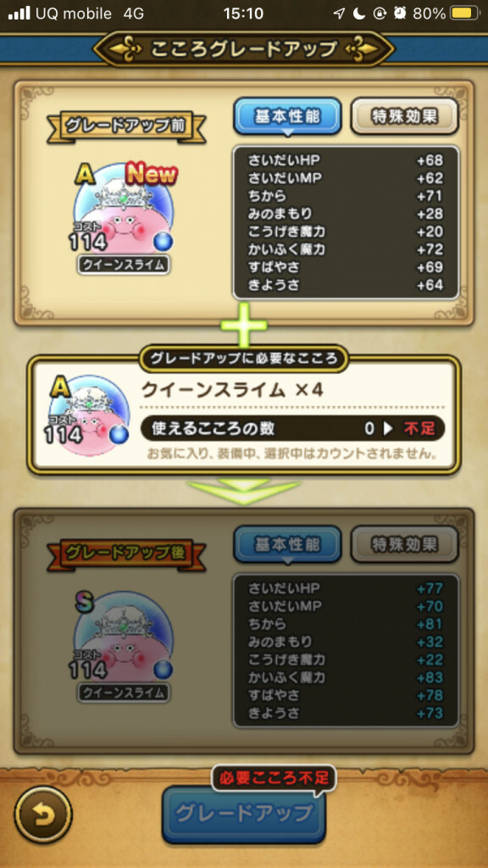Screen dimensions: 488x868
Task: Tap the green plus symbol between panels
Action: tap(244, 325)
